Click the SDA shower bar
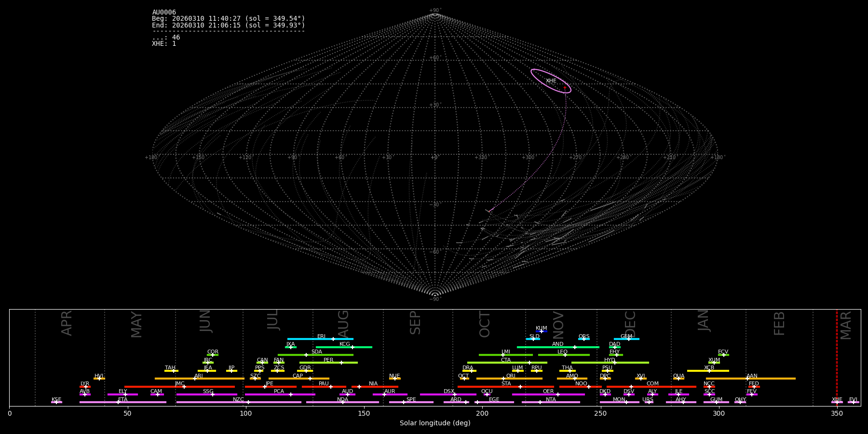 (x=315, y=355)
